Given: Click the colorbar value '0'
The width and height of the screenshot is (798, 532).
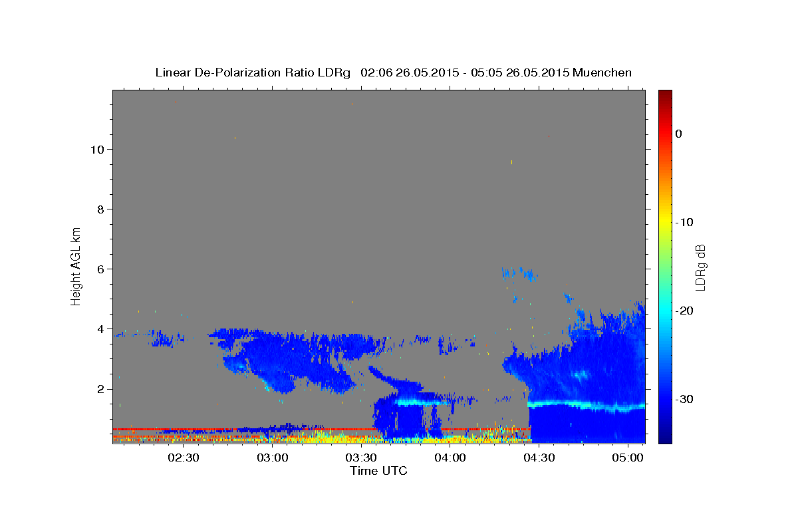Looking at the screenshot, I should [679, 134].
